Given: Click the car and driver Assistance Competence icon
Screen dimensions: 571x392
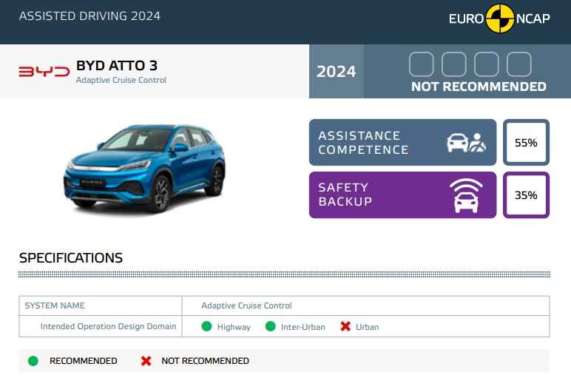Looking at the screenshot, I should (x=467, y=143).
